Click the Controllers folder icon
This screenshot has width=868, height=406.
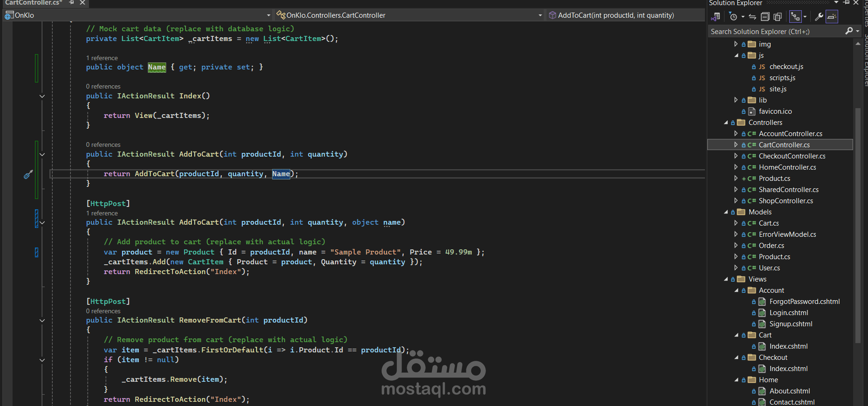(x=741, y=122)
